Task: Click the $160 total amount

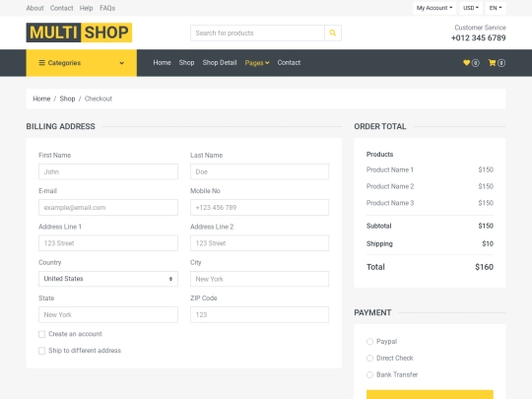Action: (x=484, y=267)
